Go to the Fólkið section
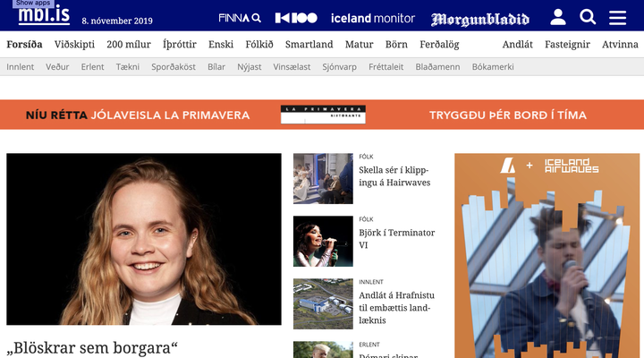644x358 pixels. coord(259,45)
